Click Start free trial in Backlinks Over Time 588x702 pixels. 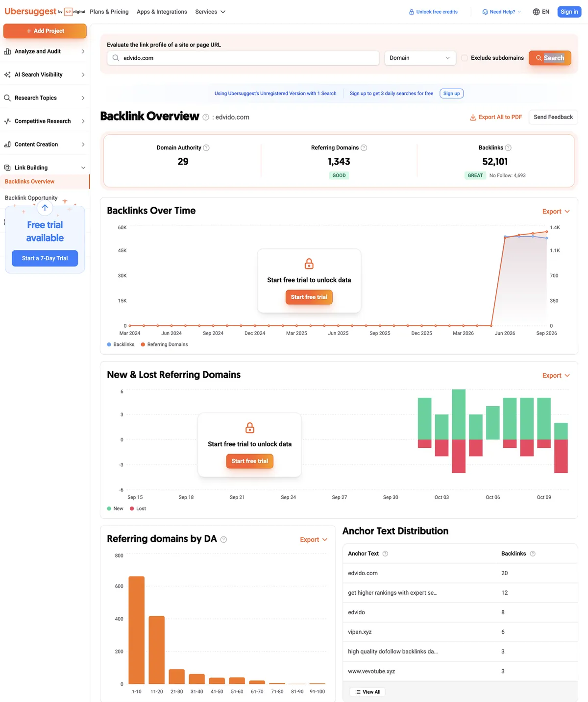pyautogui.click(x=309, y=297)
